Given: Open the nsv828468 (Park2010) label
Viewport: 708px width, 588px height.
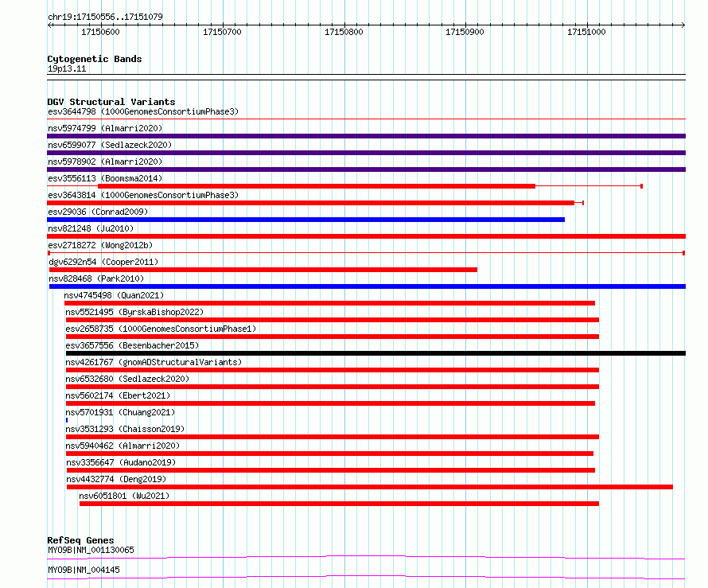Looking at the screenshot, I should [x=96, y=278].
